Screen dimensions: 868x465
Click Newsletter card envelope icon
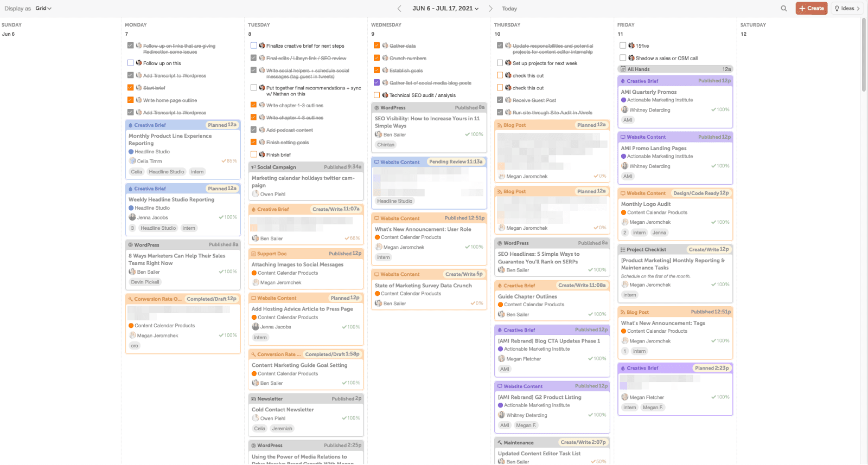[253, 399]
